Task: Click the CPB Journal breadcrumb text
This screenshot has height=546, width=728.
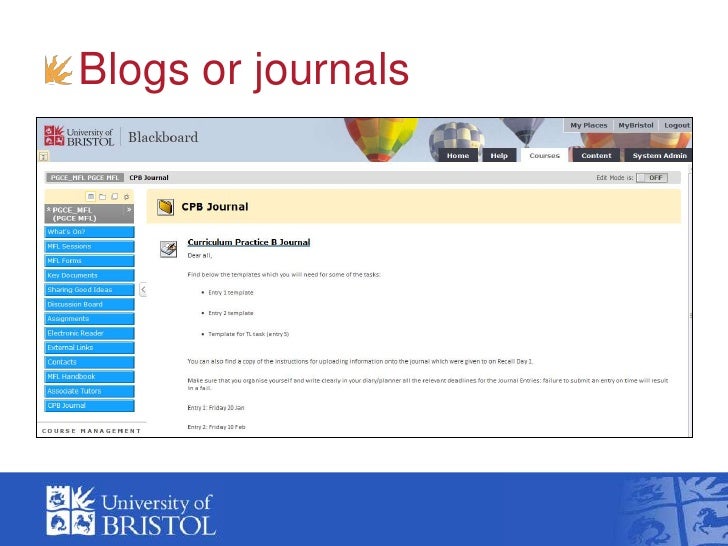Action: point(149,178)
